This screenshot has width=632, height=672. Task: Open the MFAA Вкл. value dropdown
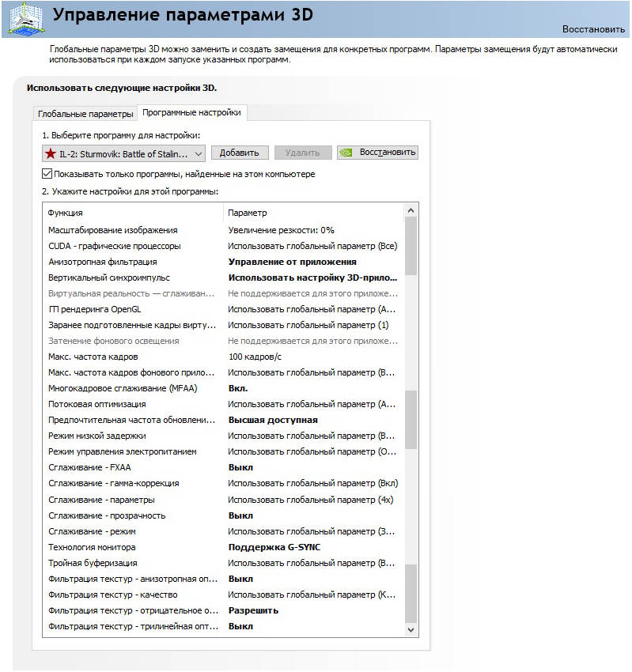click(238, 389)
